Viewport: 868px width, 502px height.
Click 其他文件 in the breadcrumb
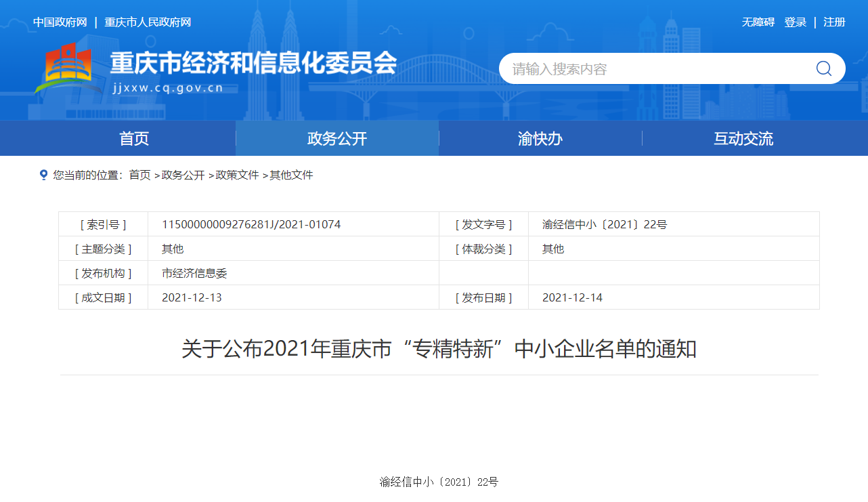291,175
